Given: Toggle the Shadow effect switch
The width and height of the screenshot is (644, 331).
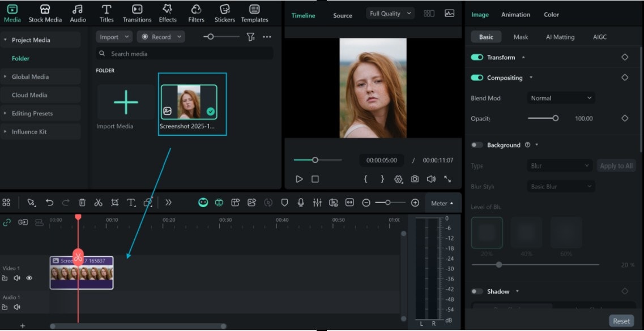Looking at the screenshot, I should 476,291.
